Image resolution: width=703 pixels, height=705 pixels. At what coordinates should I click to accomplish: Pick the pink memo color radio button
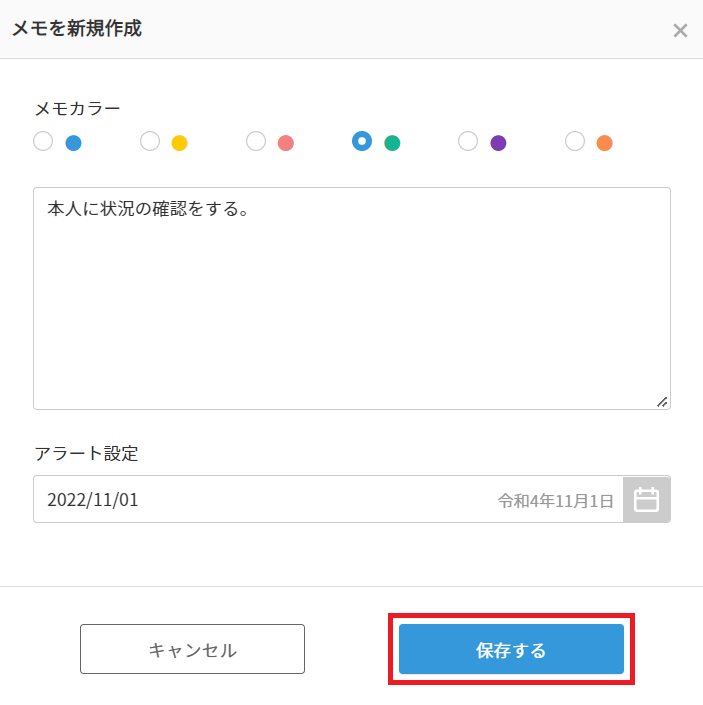click(256, 141)
